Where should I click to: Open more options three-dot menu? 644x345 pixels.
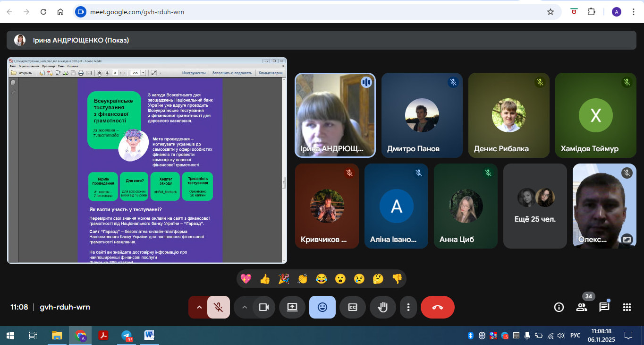408,307
